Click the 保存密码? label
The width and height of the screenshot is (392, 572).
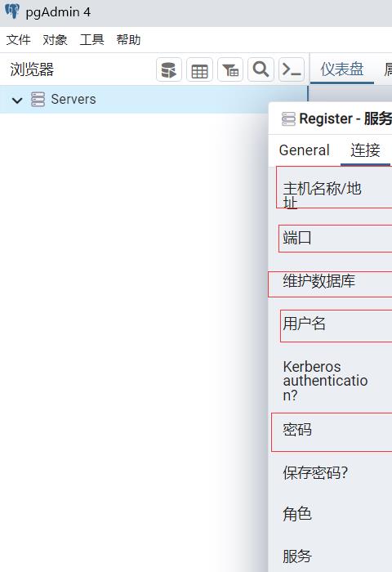(x=315, y=472)
